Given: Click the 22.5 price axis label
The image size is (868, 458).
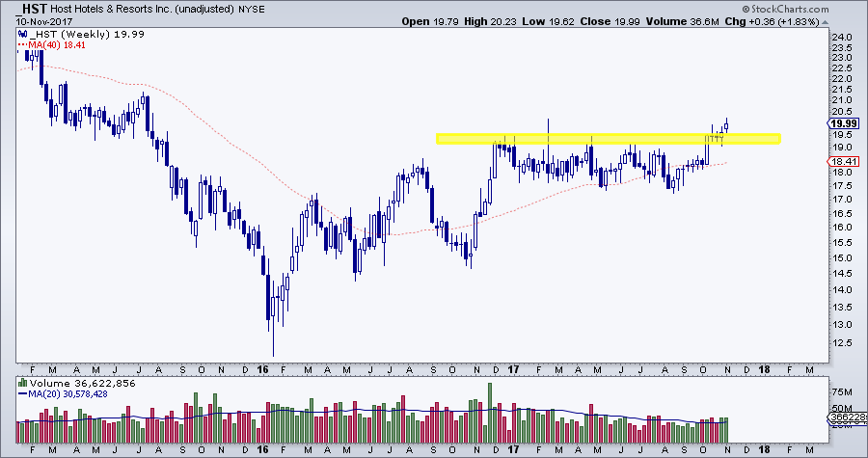Looking at the screenshot, I should 843,68.
